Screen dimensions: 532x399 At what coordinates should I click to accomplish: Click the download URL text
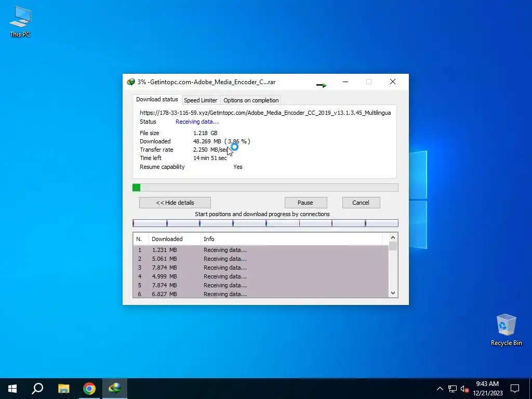tap(265, 113)
